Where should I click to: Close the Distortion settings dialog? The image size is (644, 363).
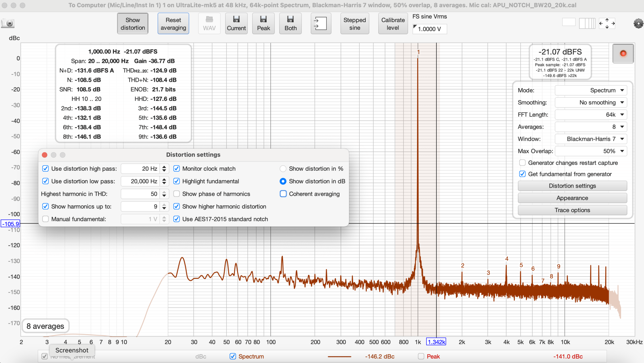(45, 155)
